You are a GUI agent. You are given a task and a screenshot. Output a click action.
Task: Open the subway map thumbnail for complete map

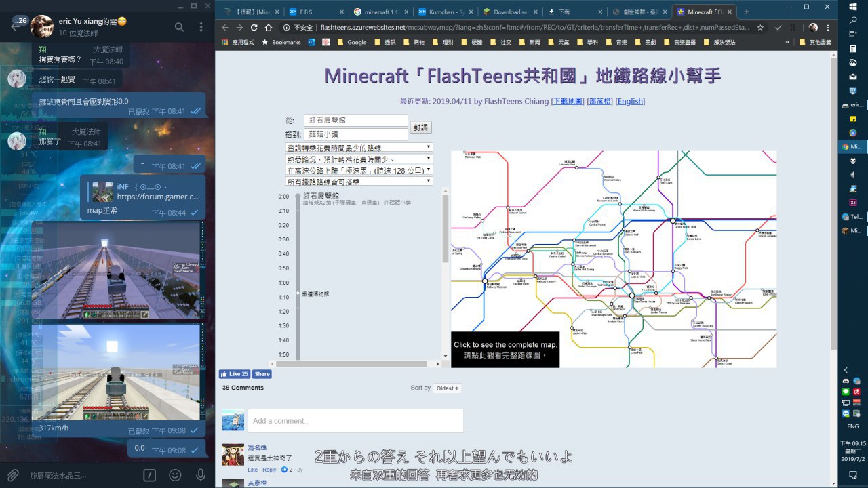point(614,259)
